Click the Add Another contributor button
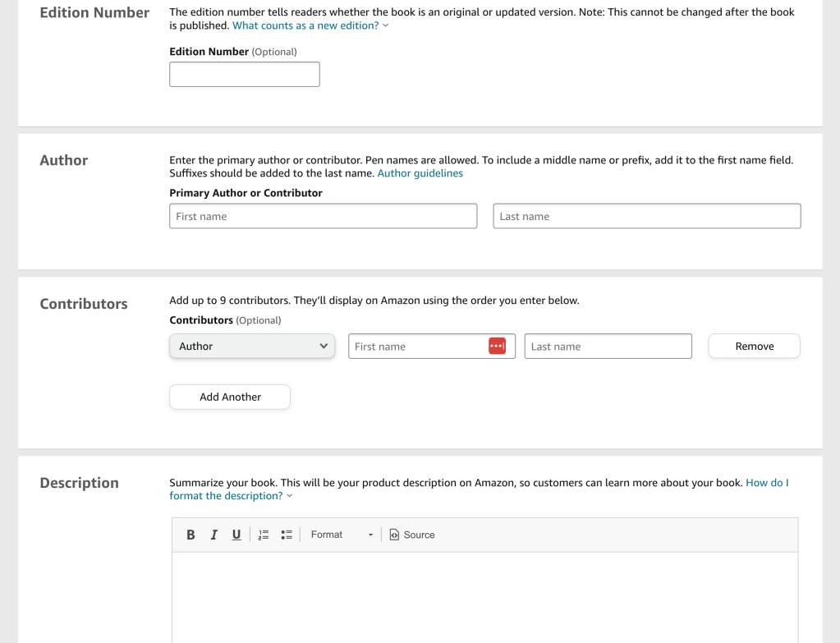 tap(230, 397)
